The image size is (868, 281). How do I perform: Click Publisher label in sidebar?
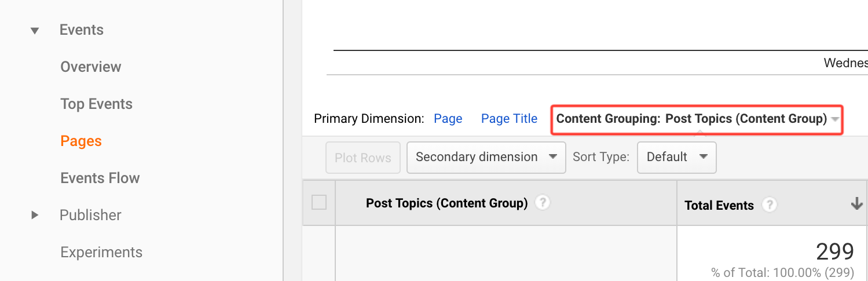point(90,215)
